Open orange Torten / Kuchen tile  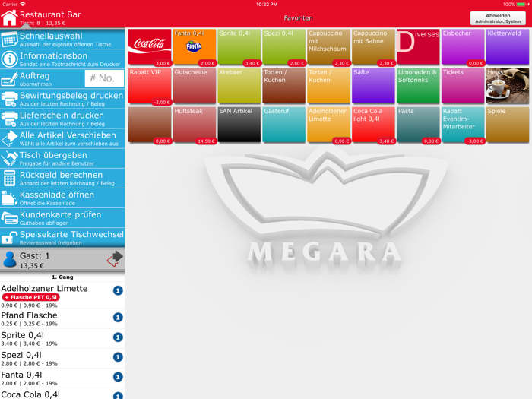click(328, 86)
